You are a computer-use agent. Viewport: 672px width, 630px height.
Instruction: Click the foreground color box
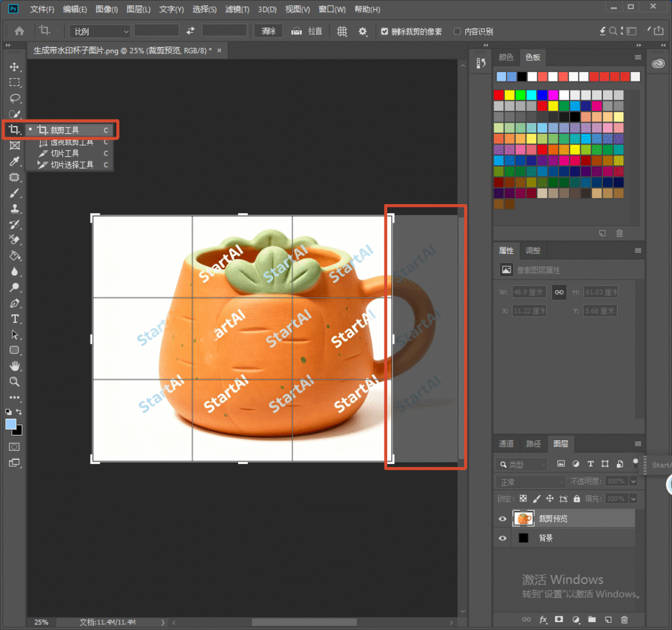click(10, 424)
